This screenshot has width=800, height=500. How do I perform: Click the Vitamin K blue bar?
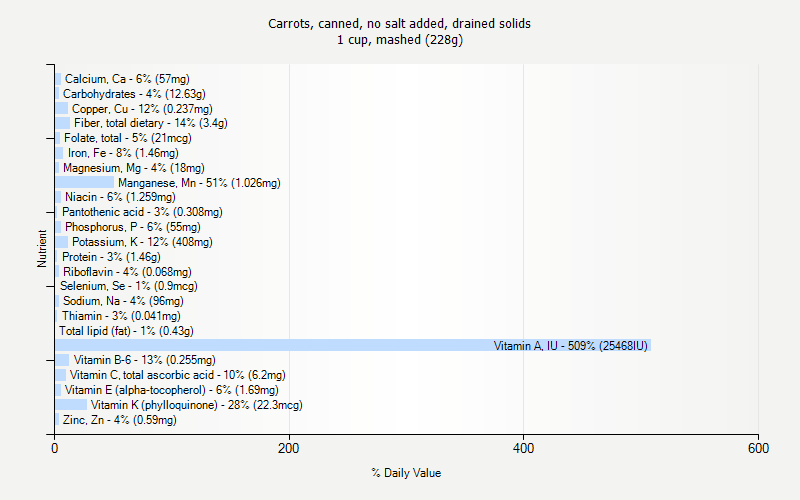pos(71,405)
